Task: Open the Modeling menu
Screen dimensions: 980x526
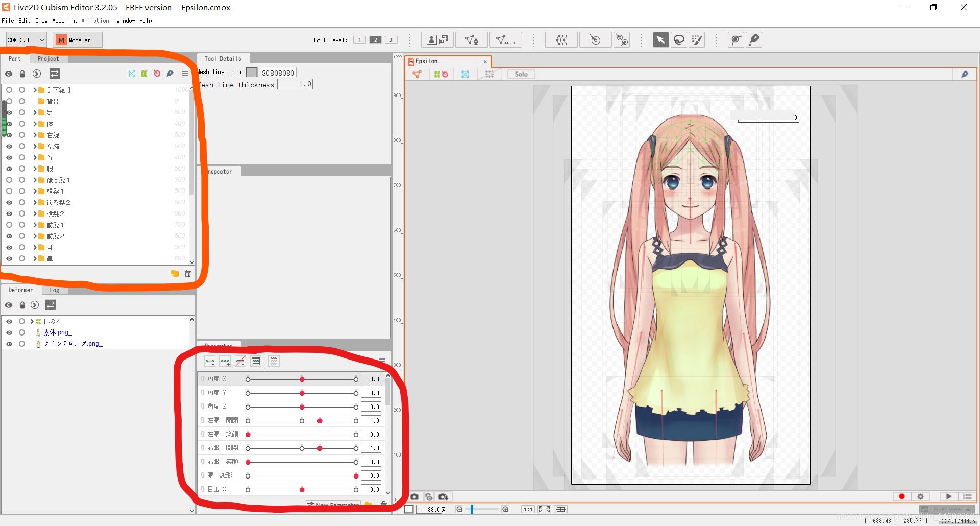Action: (x=64, y=21)
